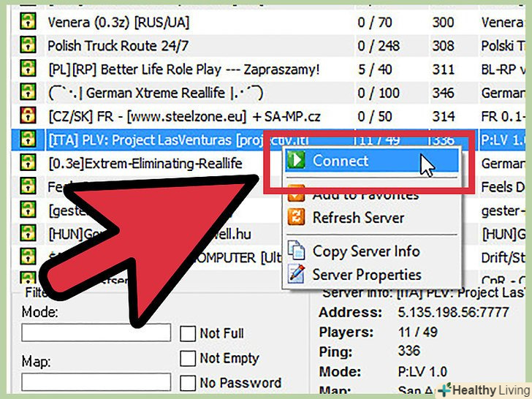The image size is (532, 399).
Task: Click the orange refresh icon in context menu
Action: (x=297, y=217)
